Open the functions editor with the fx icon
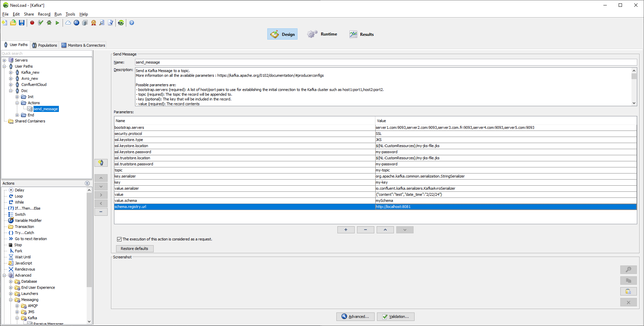 point(76,23)
